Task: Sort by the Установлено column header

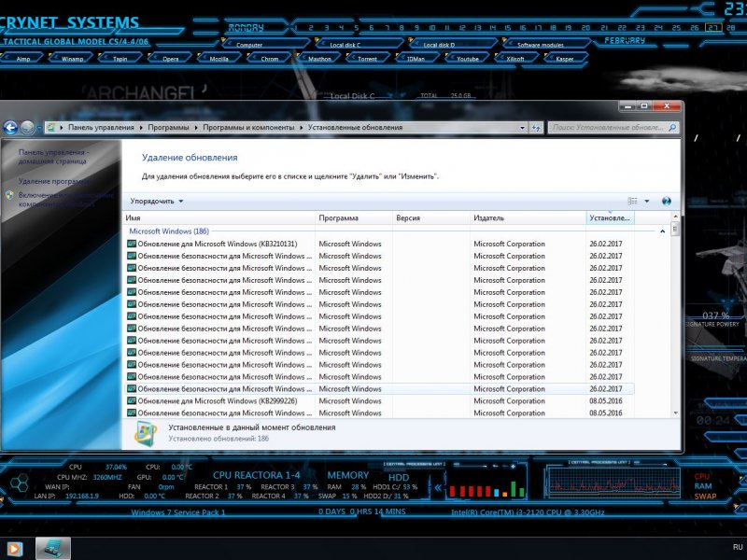Action: pyautogui.click(x=610, y=217)
